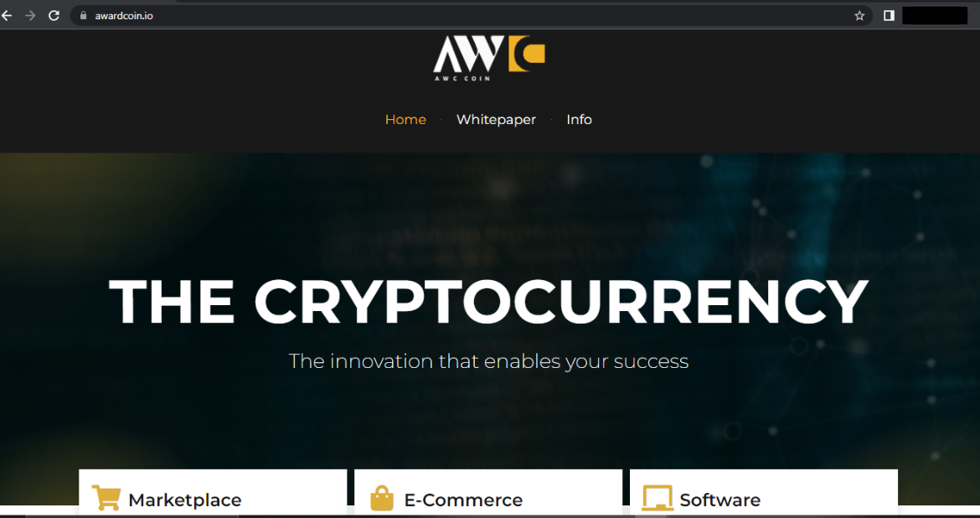Open the Info menu item
The height and width of the screenshot is (518, 980).
coord(580,120)
